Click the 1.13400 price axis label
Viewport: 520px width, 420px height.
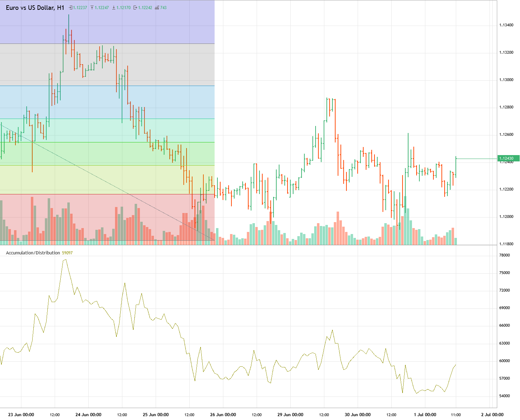(506, 25)
